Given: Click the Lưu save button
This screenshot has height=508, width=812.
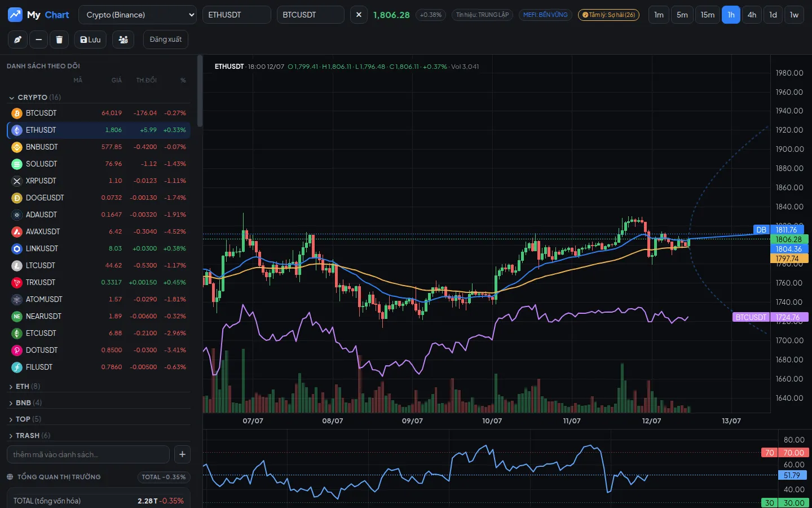Looking at the screenshot, I should tap(90, 40).
